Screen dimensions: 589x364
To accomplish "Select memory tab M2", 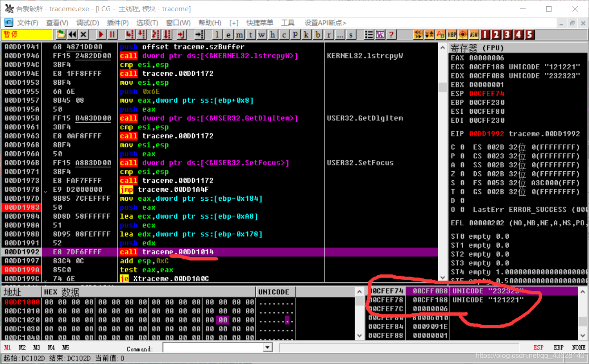I will point(22,347).
